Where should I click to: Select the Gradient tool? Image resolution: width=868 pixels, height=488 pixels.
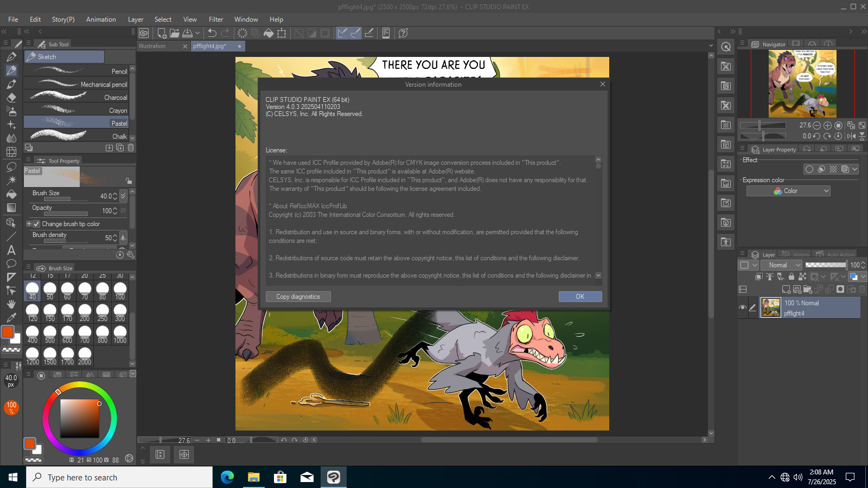(11, 208)
